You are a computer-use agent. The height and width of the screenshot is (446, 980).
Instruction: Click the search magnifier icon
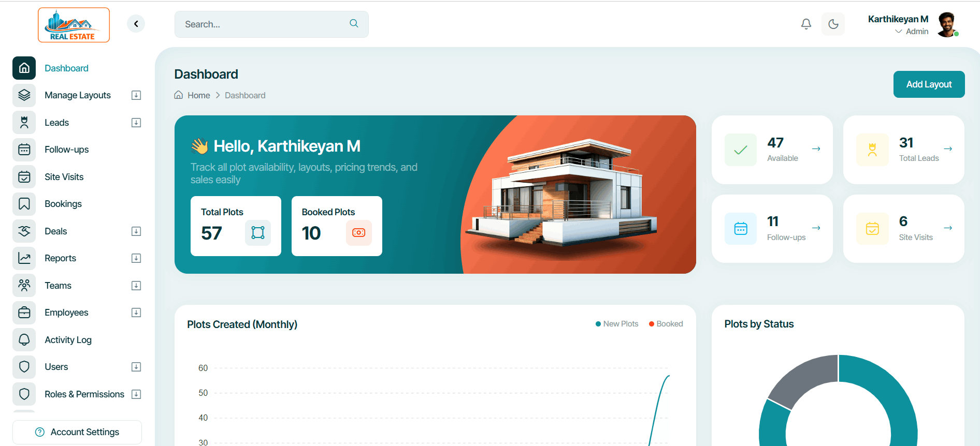tap(354, 23)
